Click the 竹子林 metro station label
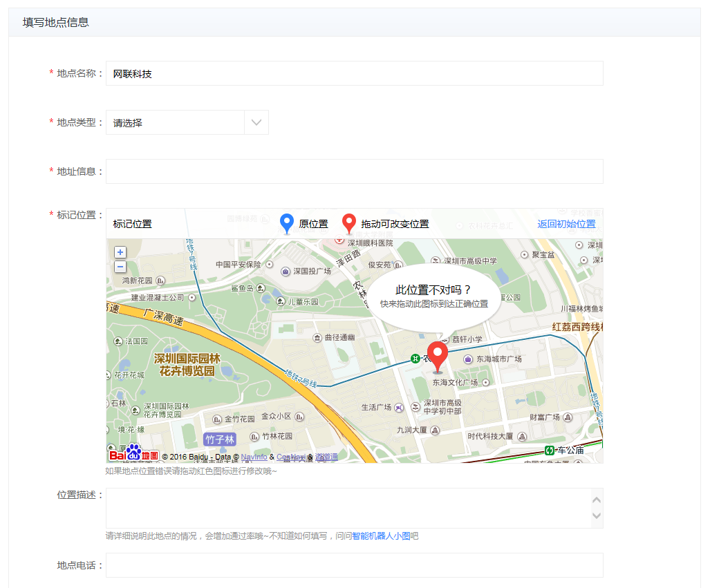710x588 pixels. tap(220, 439)
